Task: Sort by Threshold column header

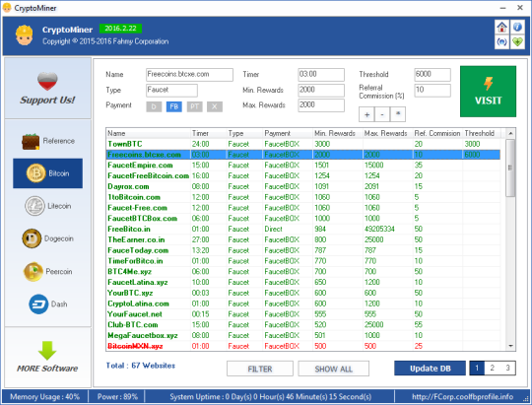Action: tap(482, 133)
